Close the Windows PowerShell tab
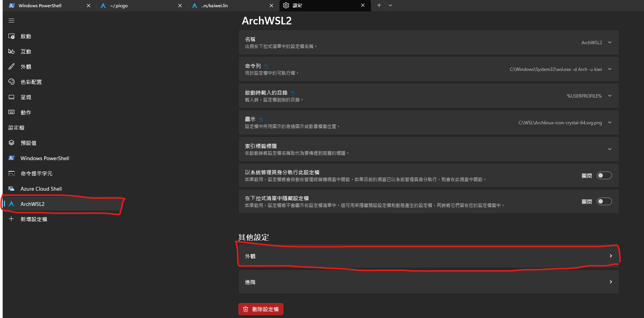This screenshot has width=644, height=318. (89, 6)
